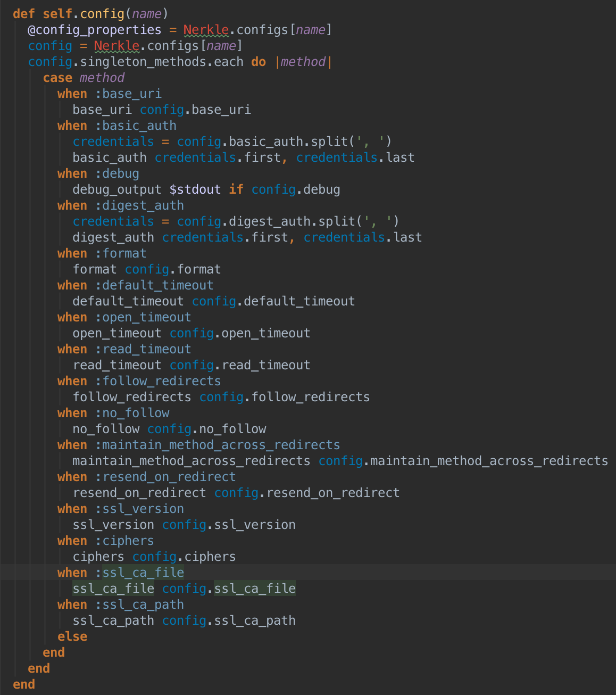Click the ':maintain_method_across_redirects' symbol

click(218, 445)
